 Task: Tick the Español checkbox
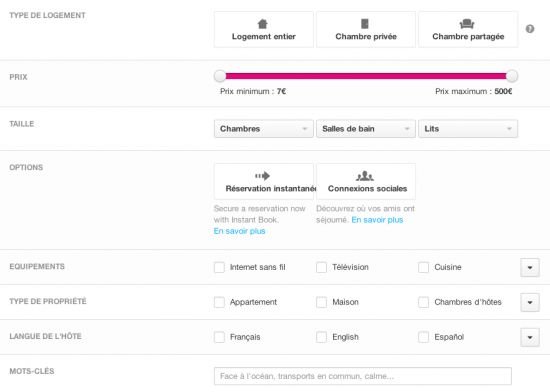tap(423, 337)
